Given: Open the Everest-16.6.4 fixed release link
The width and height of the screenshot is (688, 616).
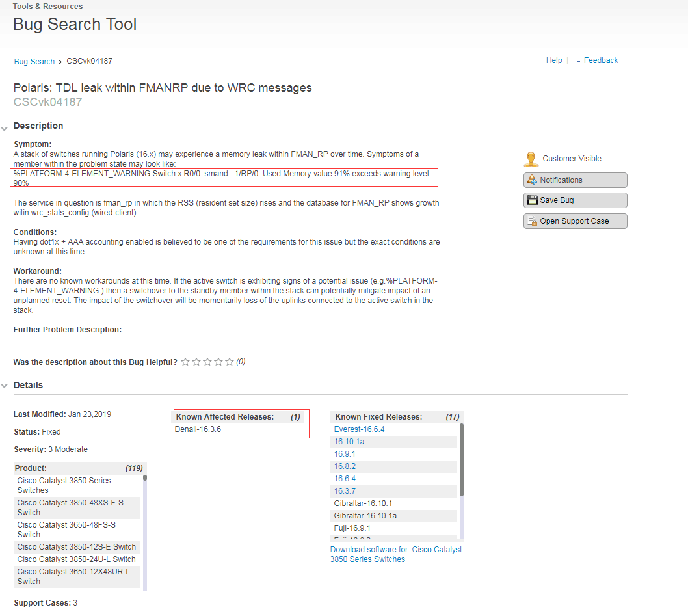Looking at the screenshot, I should pos(359,429).
